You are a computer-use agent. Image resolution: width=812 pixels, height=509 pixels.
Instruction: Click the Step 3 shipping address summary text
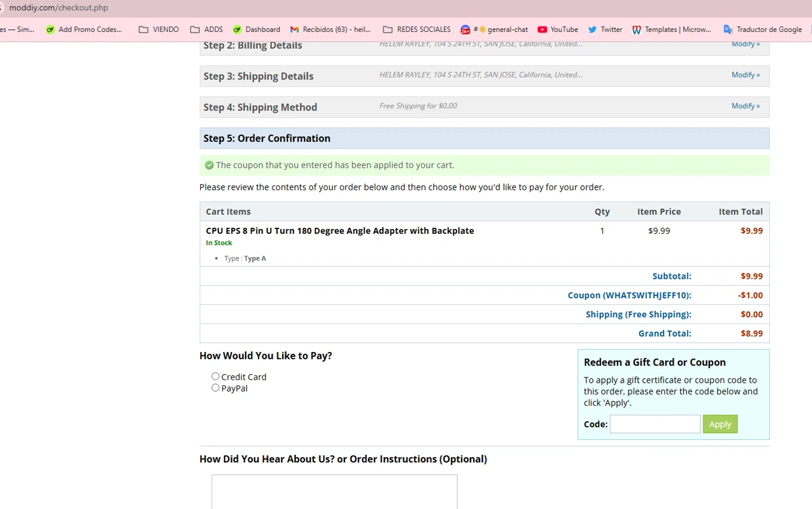click(481, 75)
